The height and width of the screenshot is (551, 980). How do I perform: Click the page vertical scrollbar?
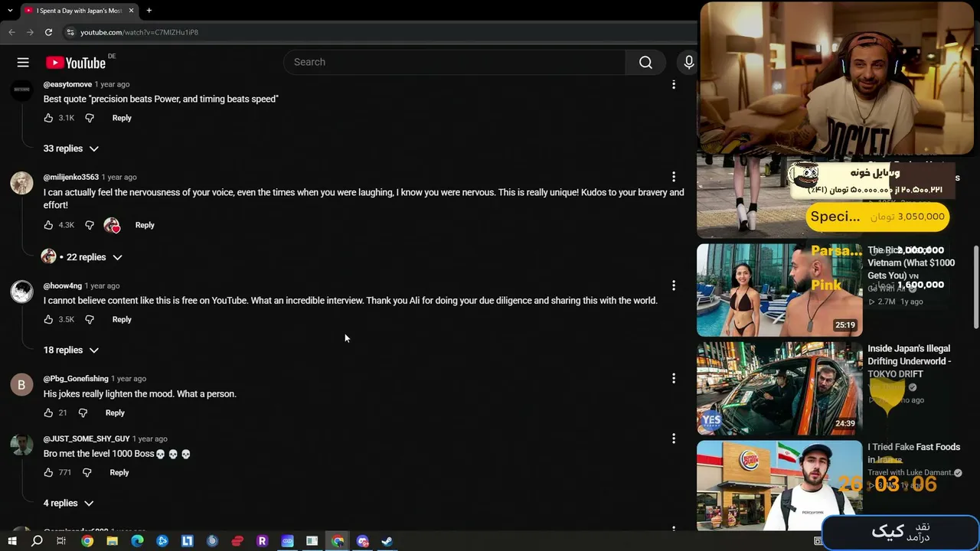tap(975, 287)
